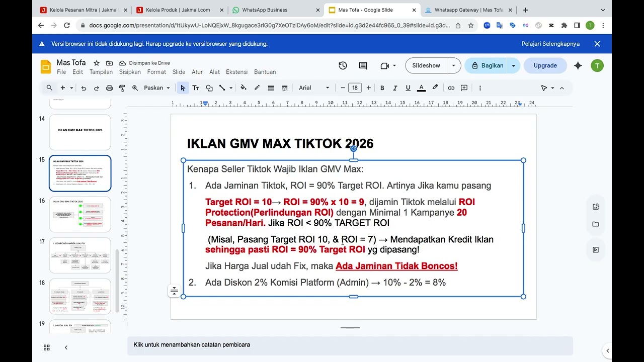
Task: Star the Mas Tofa presentation
Action: pos(96,63)
